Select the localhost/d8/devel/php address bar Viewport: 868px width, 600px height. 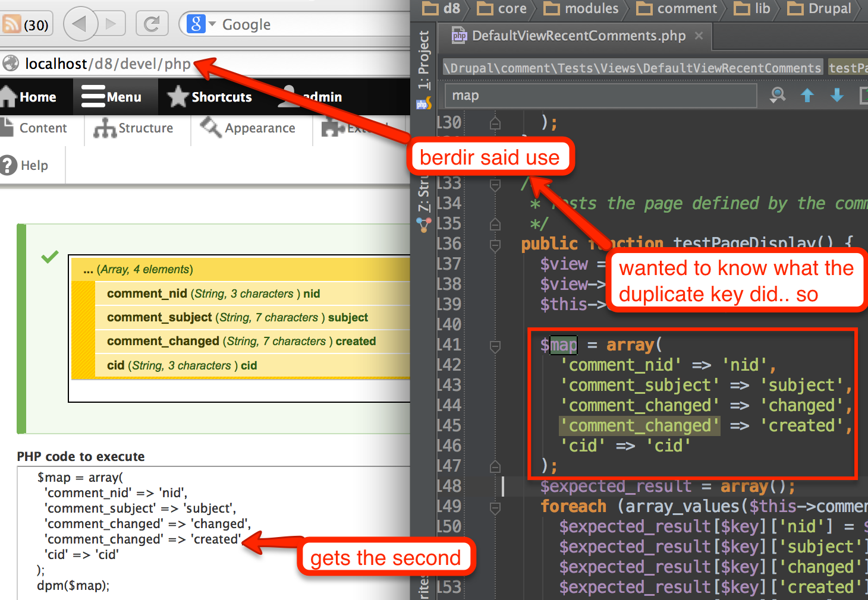point(107,64)
